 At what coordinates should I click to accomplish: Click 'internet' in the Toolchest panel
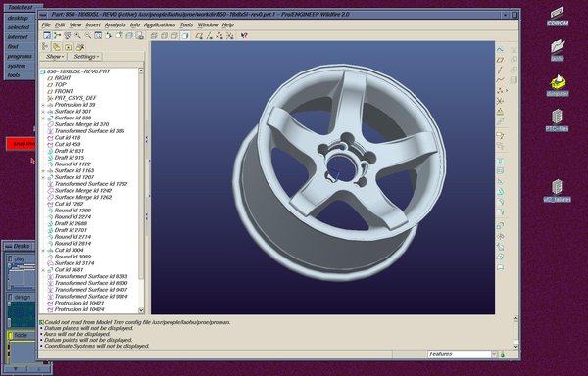[18, 37]
